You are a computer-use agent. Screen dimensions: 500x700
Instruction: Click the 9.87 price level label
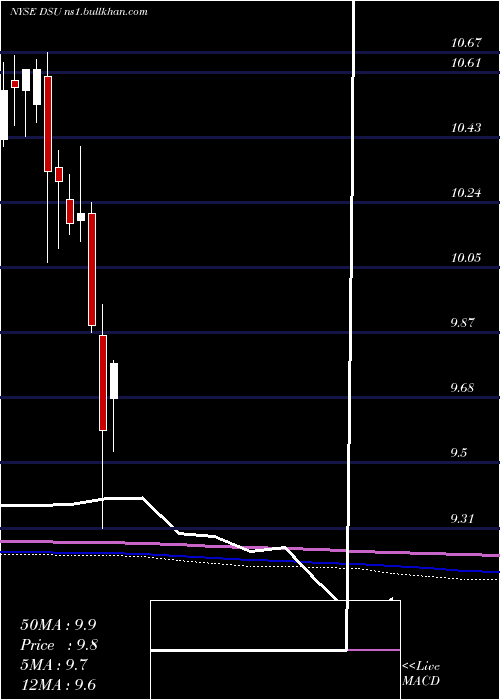(462, 322)
